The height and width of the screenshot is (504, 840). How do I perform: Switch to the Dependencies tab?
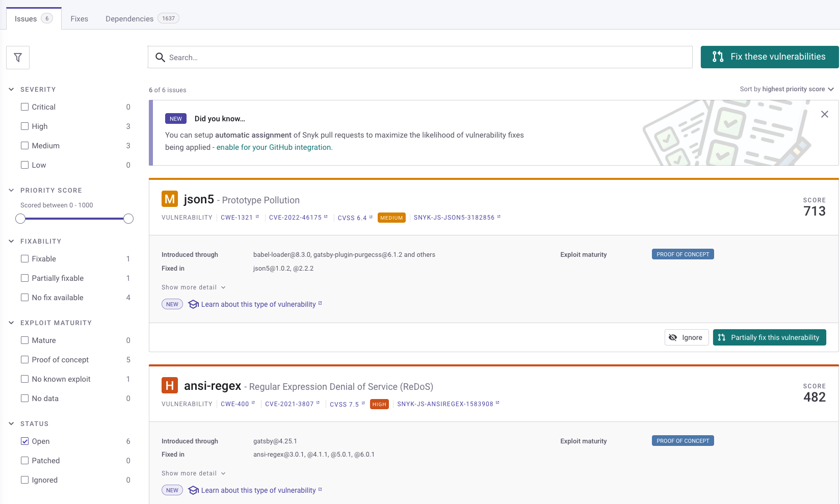pos(128,18)
